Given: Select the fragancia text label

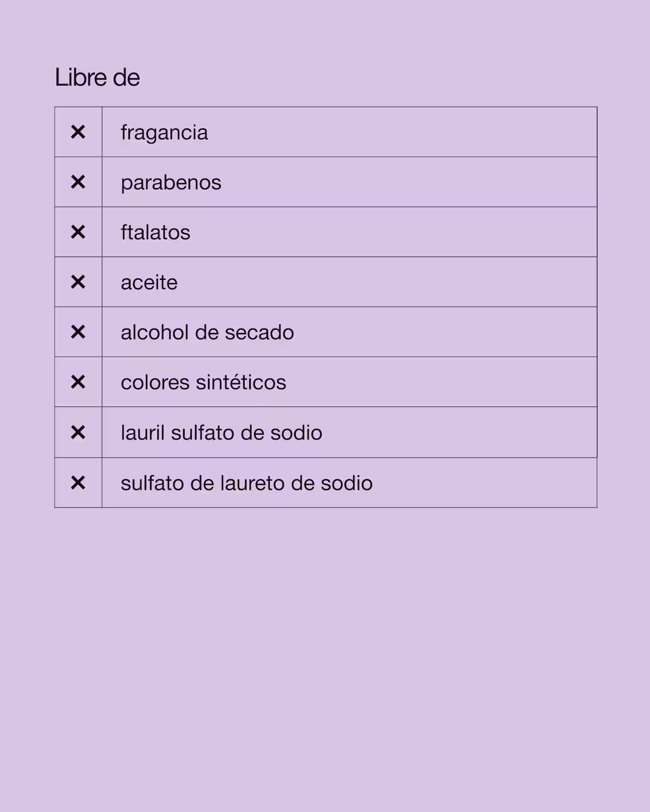Looking at the screenshot, I should point(164,133).
